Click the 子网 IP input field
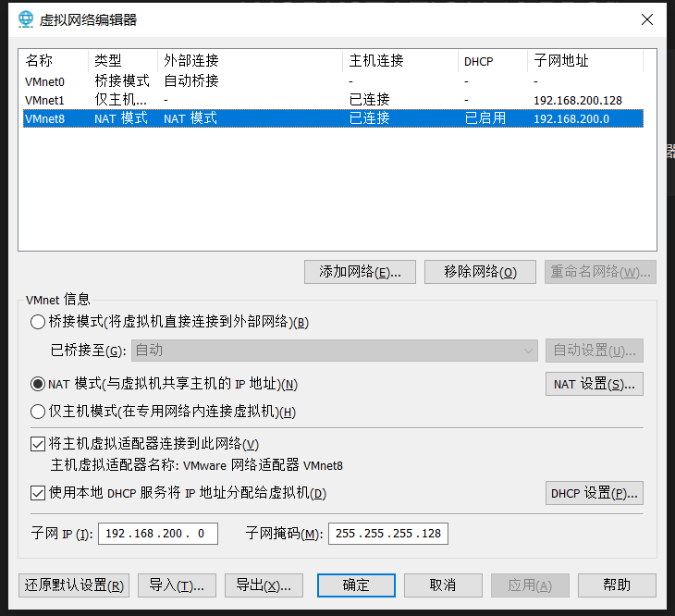Viewport: 675px width, 616px height. [158, 534]
